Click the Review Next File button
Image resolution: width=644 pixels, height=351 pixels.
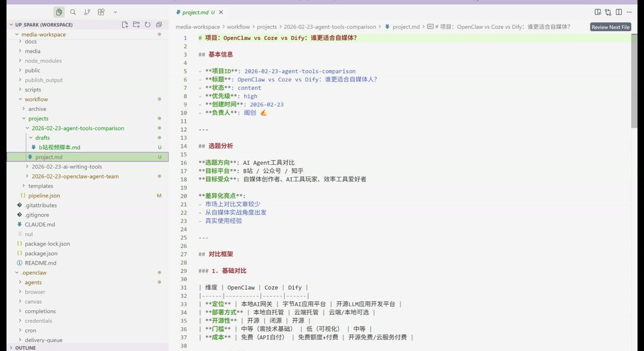click(610, 27)
